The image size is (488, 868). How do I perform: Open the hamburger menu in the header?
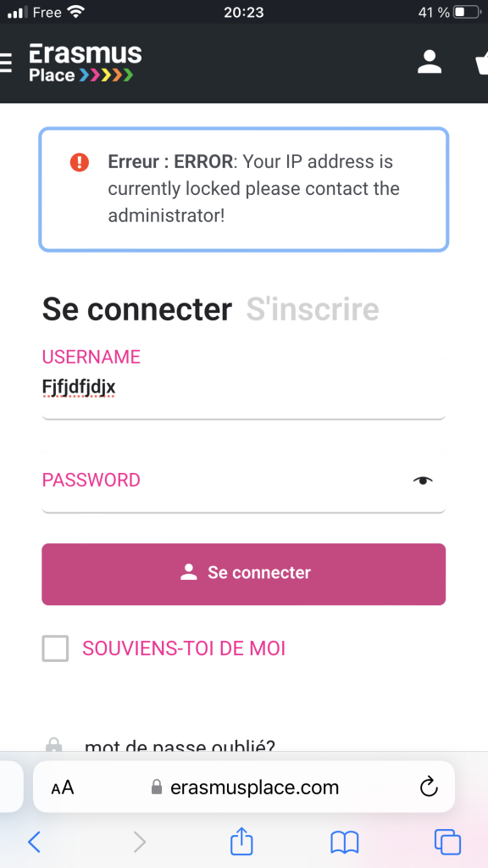[x=5, y=63]
